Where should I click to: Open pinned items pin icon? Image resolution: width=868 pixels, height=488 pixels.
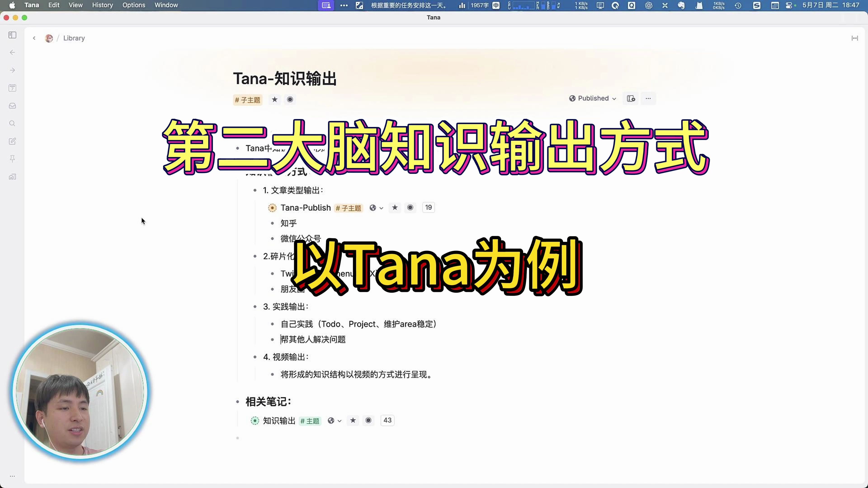coord(12,159)
